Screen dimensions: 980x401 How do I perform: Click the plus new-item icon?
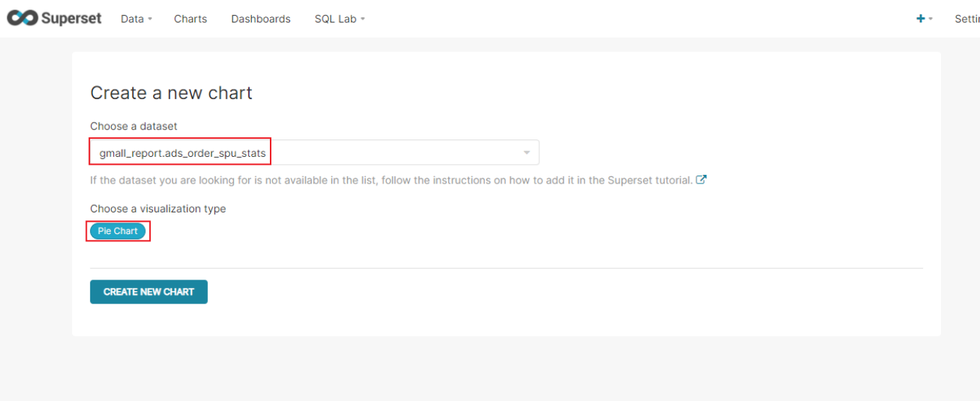[920, 19]
